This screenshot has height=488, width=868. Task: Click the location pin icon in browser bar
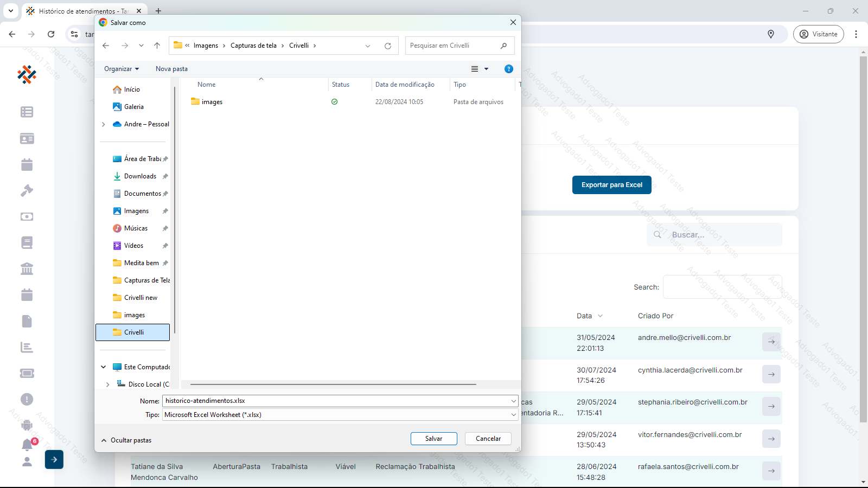[x=771, y=34]
